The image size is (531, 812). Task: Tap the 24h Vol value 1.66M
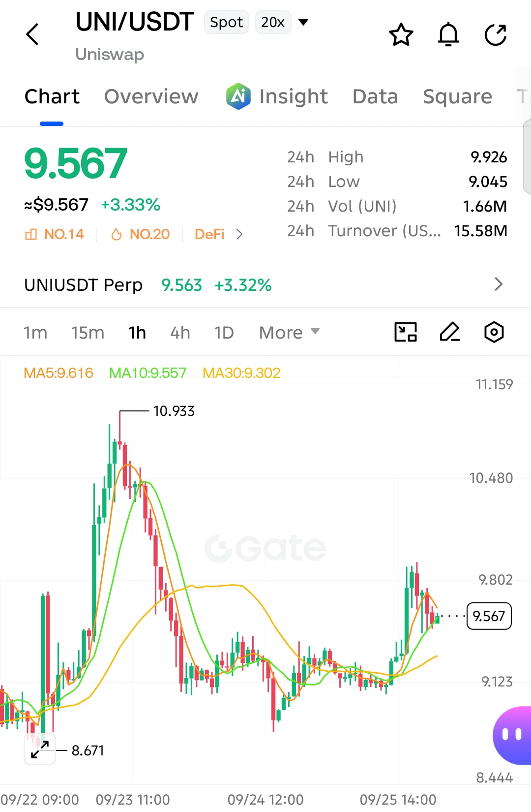485,206
